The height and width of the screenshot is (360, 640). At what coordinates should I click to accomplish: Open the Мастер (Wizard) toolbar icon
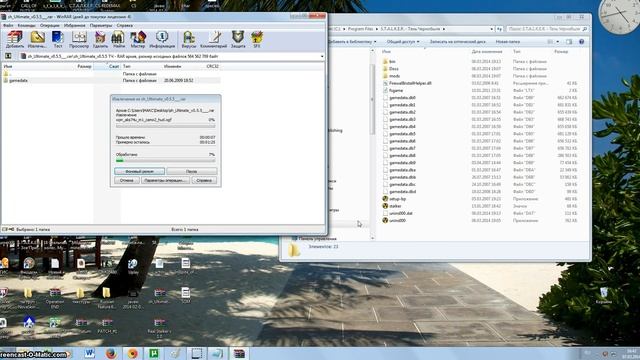[x=138, y=40]
